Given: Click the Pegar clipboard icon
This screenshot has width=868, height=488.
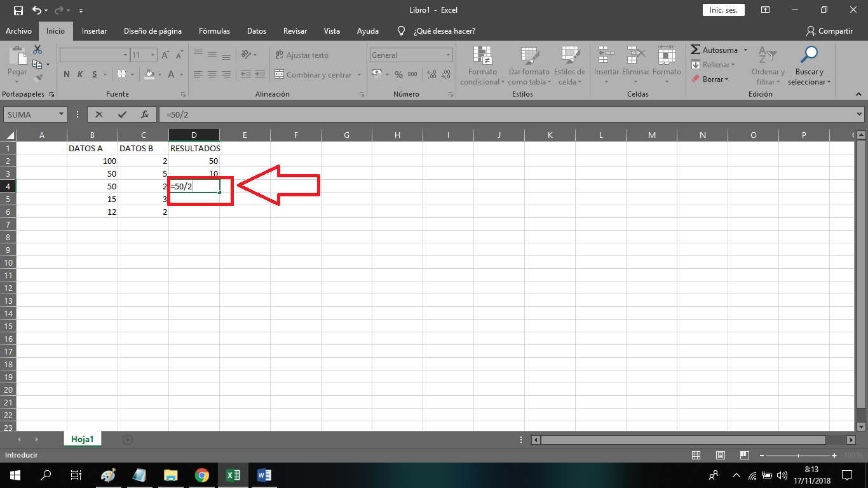Looking at the screenshot, I should click(x=17, y=55).
